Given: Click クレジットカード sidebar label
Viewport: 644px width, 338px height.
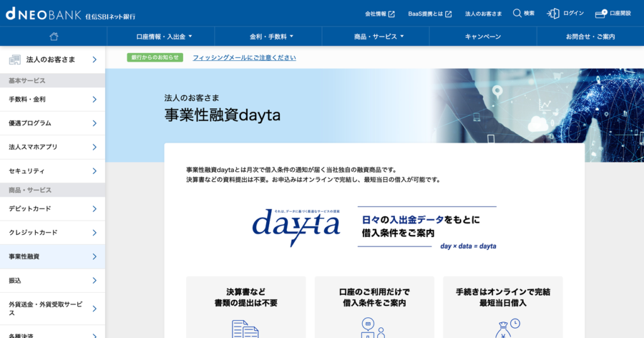Looking at the screenshot, I should (x=33, y=232).
